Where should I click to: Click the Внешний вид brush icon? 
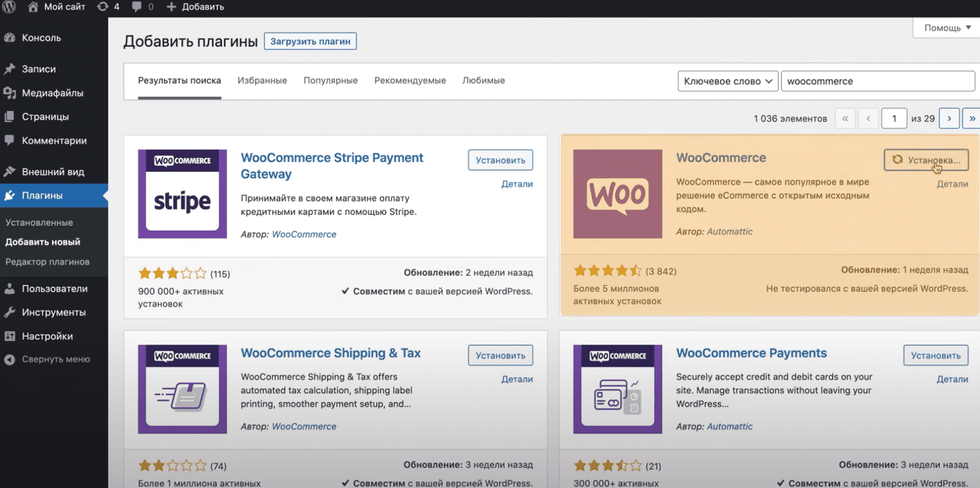pos(9,171)
